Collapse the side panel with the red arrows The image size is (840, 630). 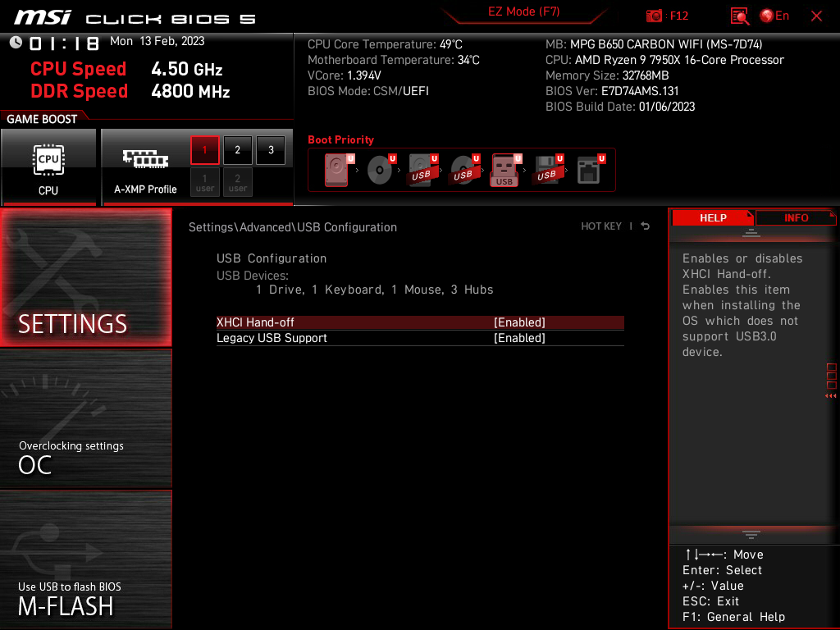point(831,396)
